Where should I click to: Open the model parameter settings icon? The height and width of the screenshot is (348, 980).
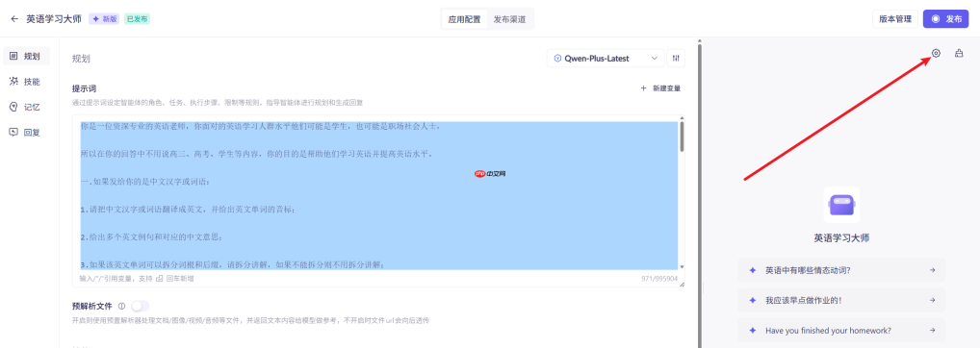click(676, 59)
